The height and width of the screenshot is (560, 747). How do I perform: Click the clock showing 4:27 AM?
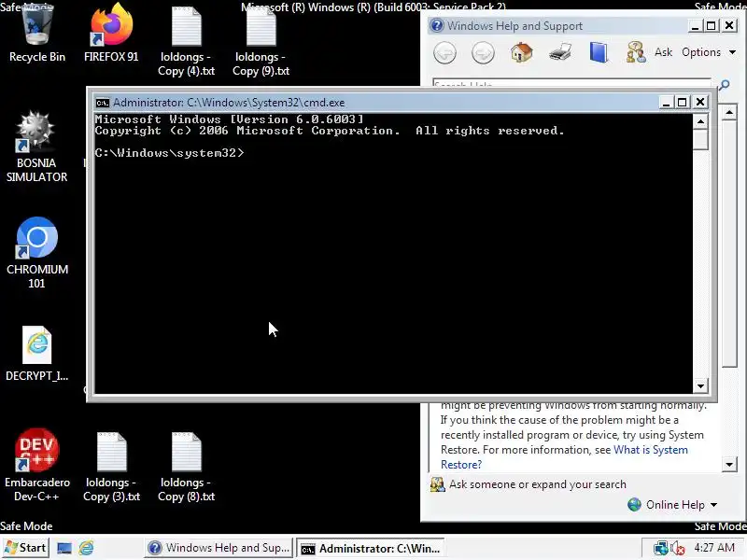pos(714,548)
